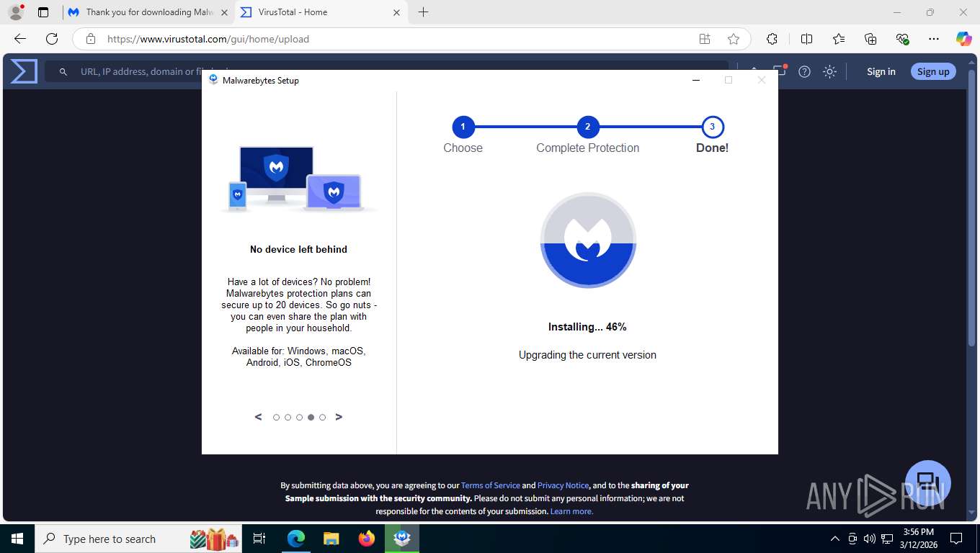This screenshot has width=980, height=553.
Task: Select the fourth carousel dot
Action: [x=311, y=418]
